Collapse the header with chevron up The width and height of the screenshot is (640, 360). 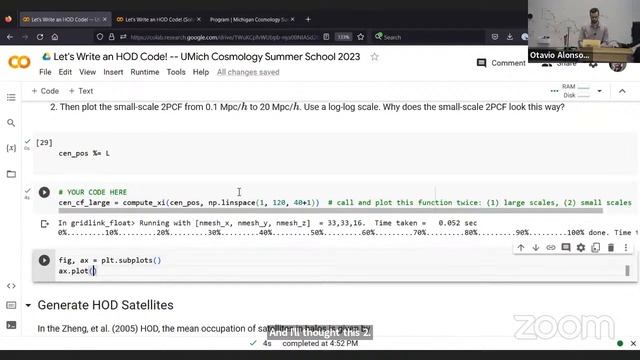click(622, 91)
